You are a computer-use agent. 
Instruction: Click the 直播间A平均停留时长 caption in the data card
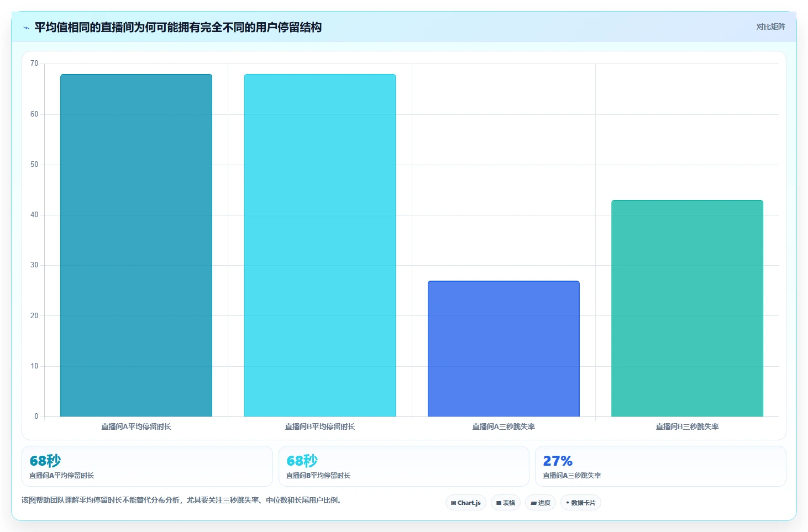(61, 476)
